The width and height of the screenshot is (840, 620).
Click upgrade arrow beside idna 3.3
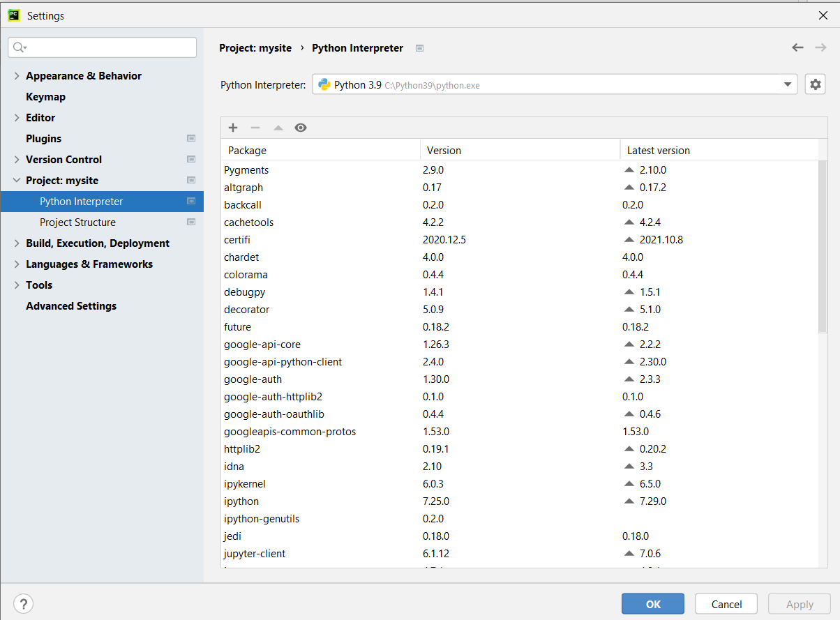(629, 467)
